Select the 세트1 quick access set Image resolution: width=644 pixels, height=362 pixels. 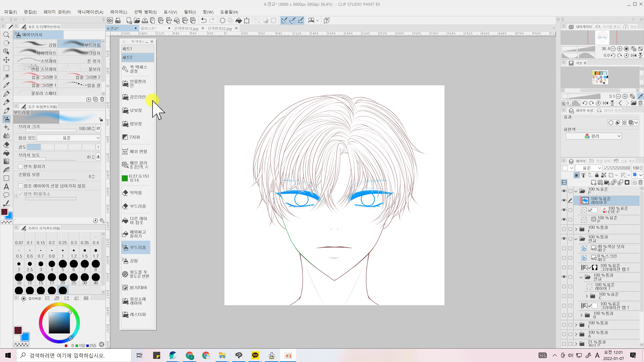138,49
